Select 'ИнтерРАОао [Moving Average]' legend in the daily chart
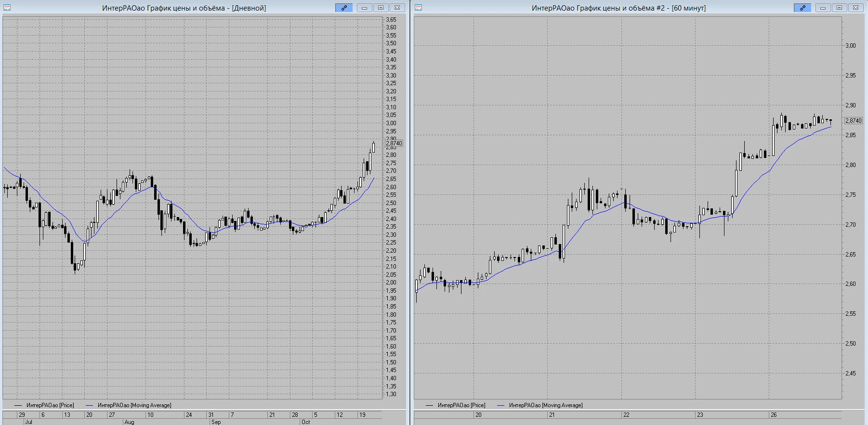The height and width of the screenshot is (425, 868). tap(134, 405)
